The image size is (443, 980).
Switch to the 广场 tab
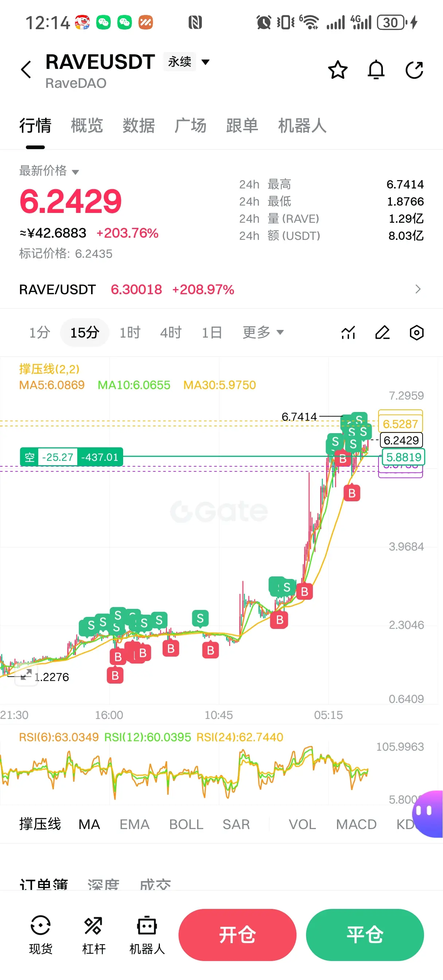point(191,125)
